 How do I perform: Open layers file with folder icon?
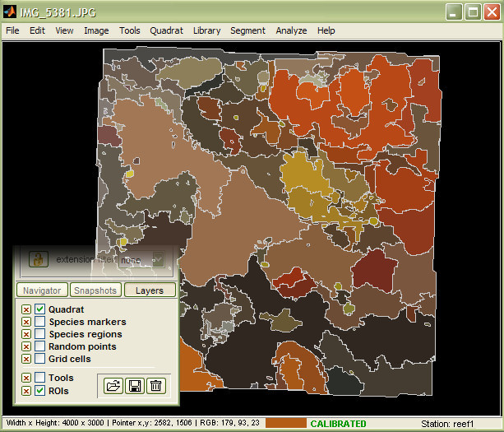coord(113,384)
